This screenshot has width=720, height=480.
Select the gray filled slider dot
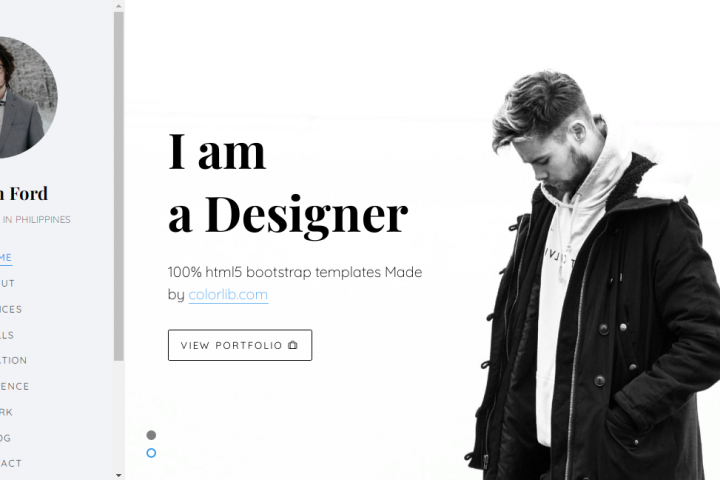(151, 435)
